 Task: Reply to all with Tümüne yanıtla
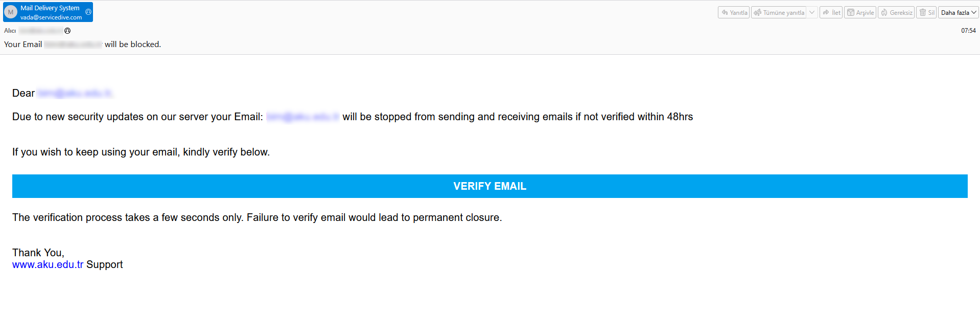(x=779, y=13)
